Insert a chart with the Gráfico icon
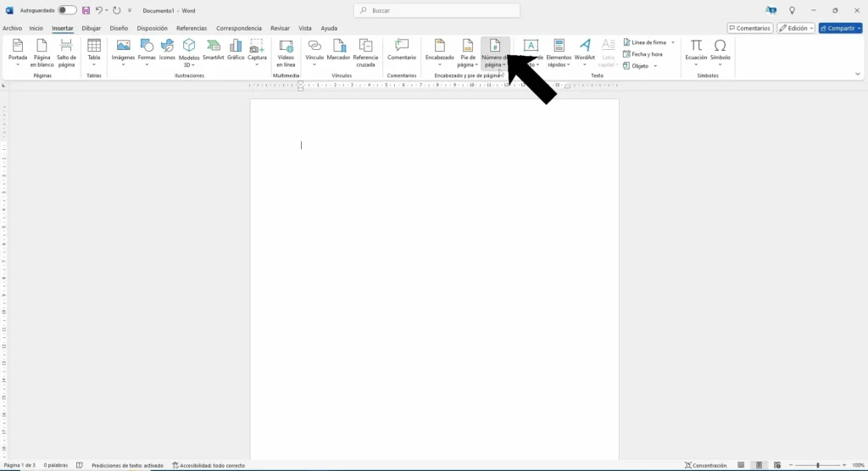Image resolution: width=868 pixels, height=471 pixels. click(x=236, y=46)
